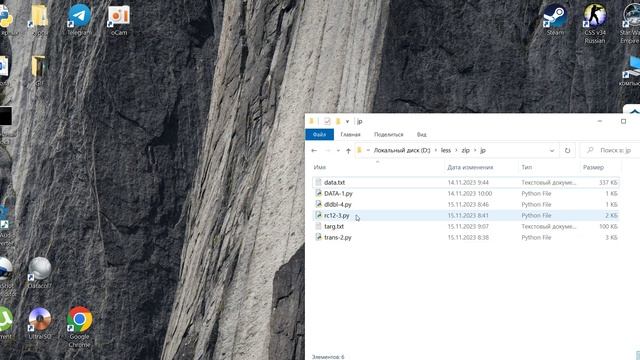
Task: Navigate to the less folder in breadcrumb
Action: coord(446,151)
